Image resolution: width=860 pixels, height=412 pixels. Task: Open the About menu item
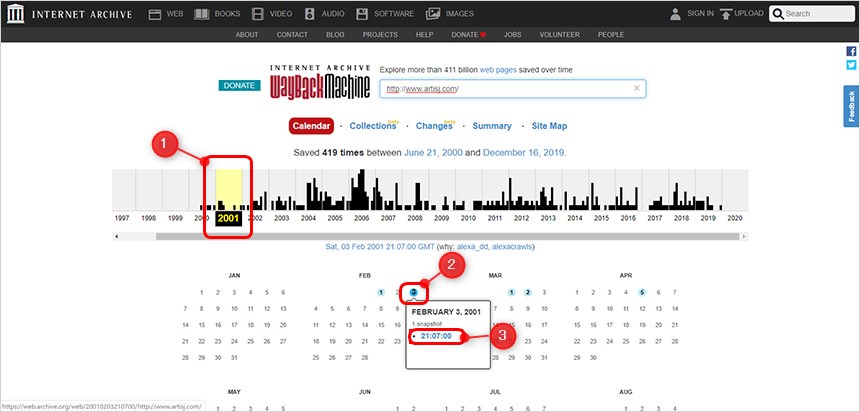pyautogui.click(x=247, y=35)
